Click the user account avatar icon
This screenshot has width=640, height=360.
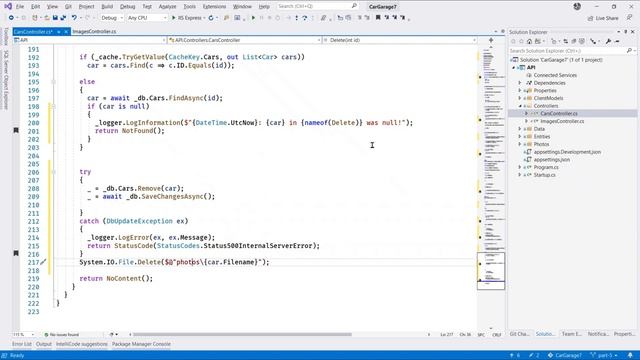pos(577,6)
